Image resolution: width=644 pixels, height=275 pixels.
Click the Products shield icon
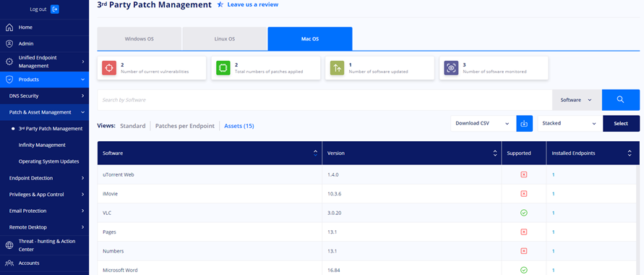(9, 80)
